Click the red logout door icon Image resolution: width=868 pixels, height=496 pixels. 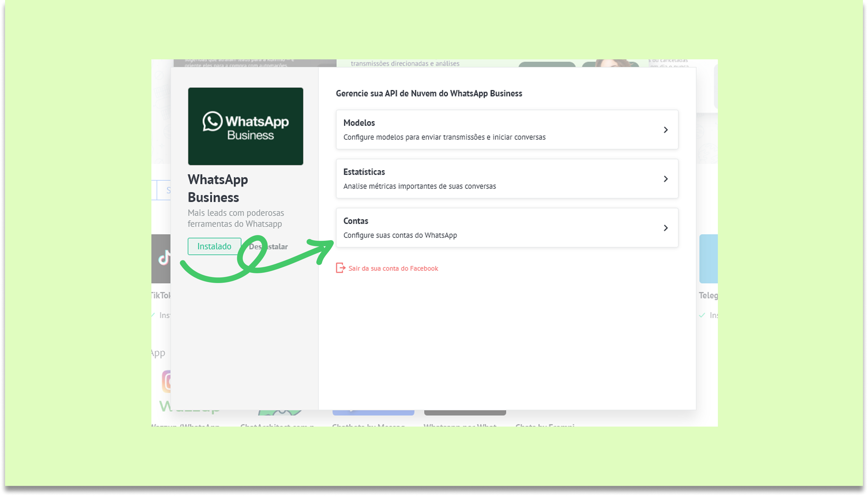click(x=340, y=268)
